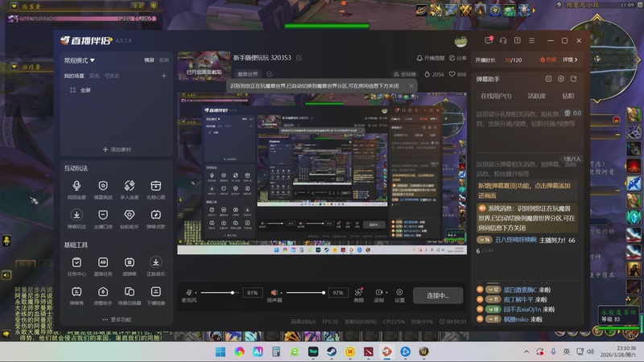Click the 开播提醒 stream reminder button
Screen dimensions: 644x362
[x=431, y=58]
